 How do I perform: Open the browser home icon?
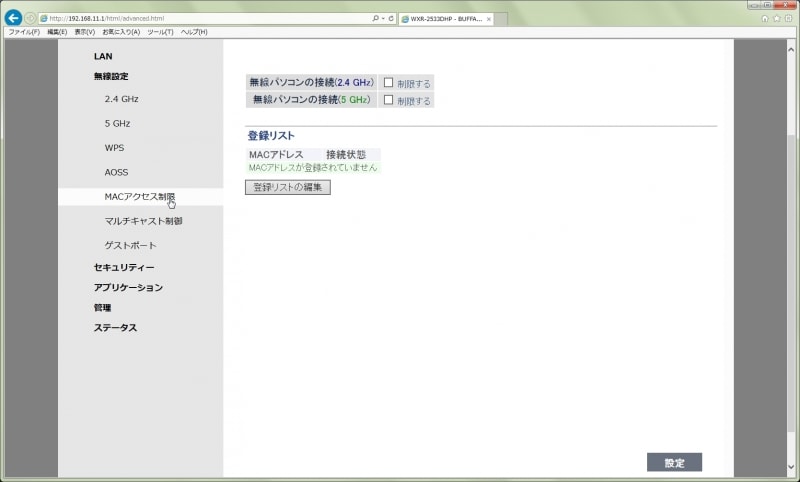pyautogui.click(x=766, y=18)
